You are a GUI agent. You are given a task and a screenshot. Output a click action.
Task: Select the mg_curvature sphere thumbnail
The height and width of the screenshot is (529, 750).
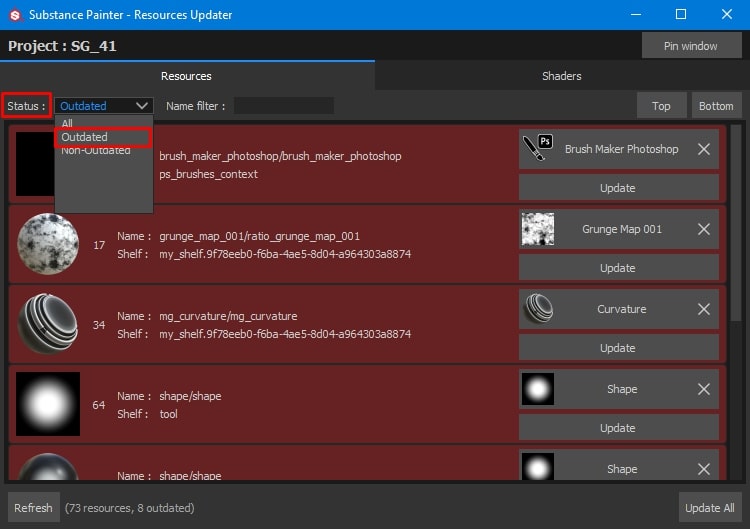coord(48,325)
